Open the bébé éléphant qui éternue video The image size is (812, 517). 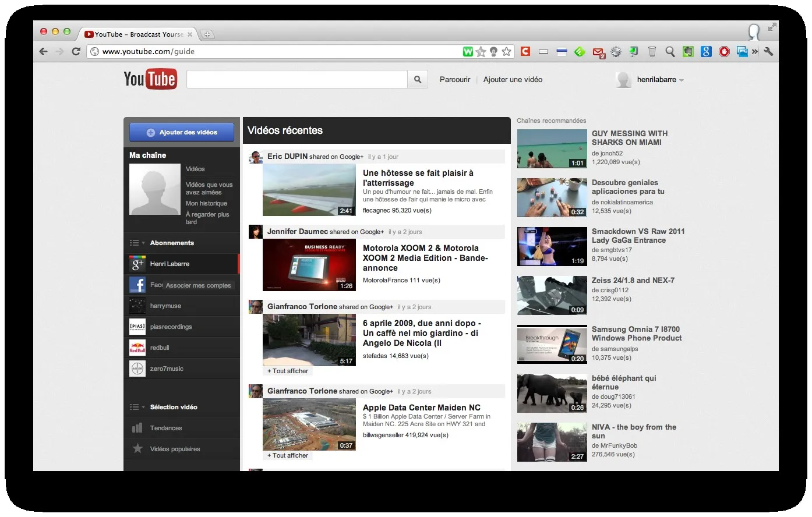click(624, 383)
